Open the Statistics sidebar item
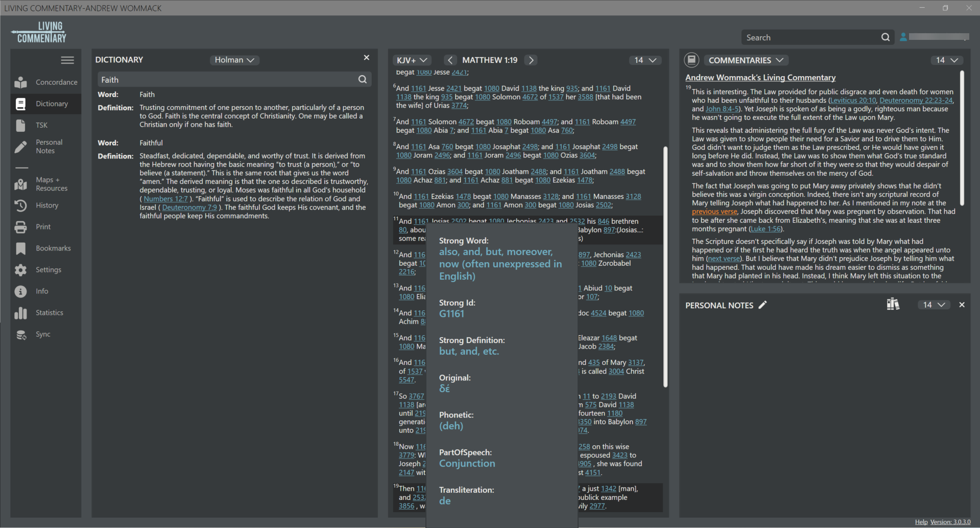 pos(46,313)
